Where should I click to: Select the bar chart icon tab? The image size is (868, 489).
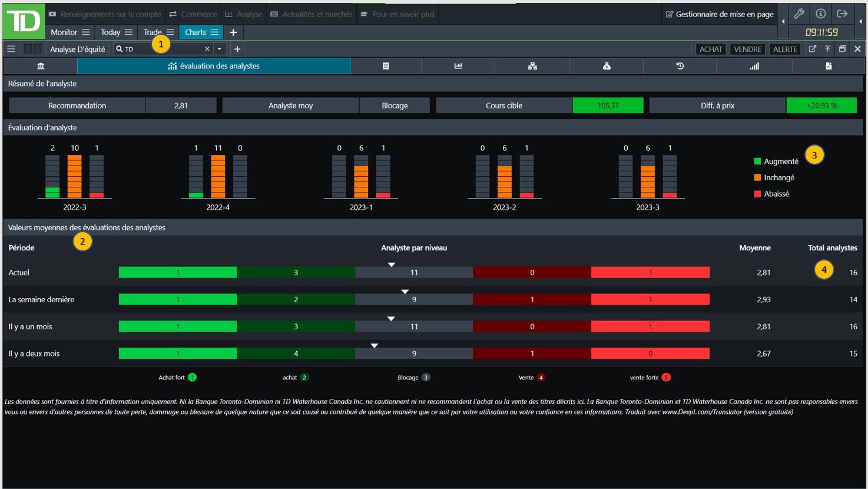pos(458,66)
